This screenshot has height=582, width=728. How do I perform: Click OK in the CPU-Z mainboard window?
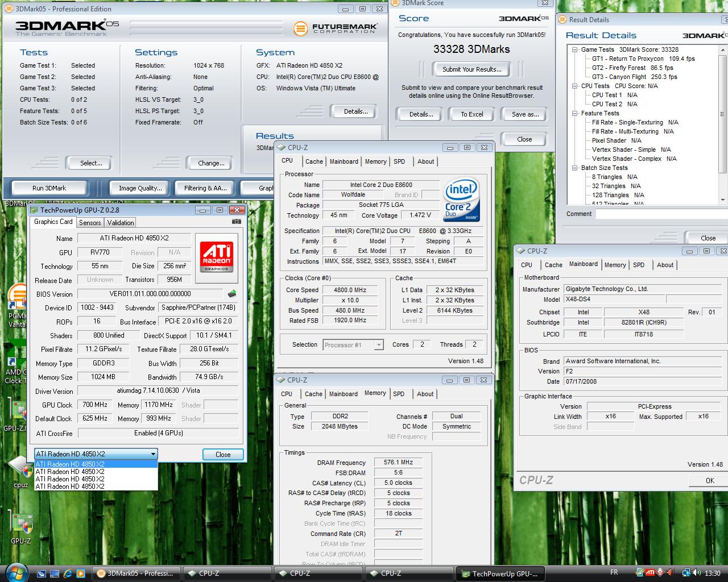tap(709, 481)
